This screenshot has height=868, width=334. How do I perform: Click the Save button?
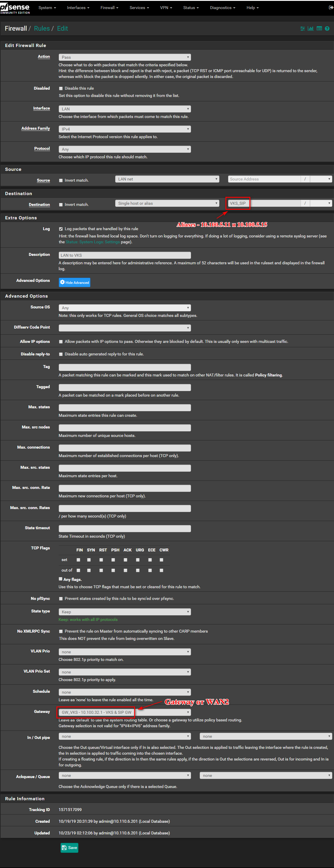click(70, 848)
